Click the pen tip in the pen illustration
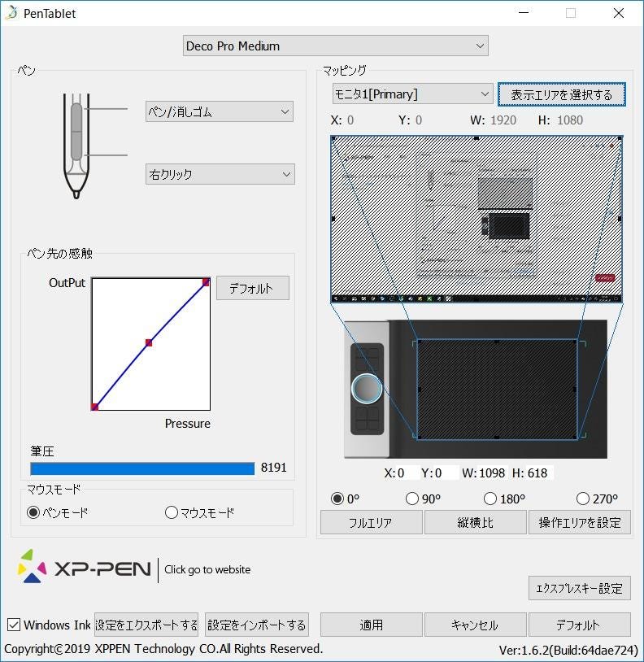Image resolution: width=644 pixels, height=662 pixels. point(76,194)
